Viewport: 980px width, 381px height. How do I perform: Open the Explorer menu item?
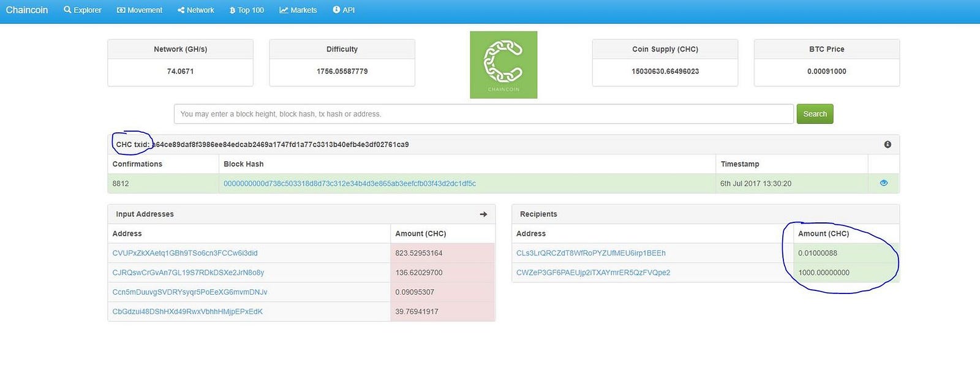coord(83,10)
